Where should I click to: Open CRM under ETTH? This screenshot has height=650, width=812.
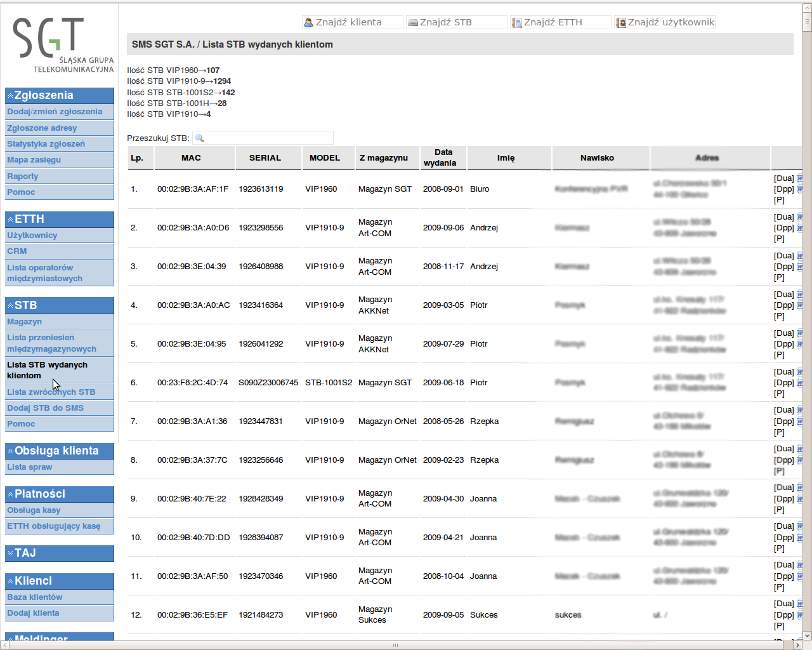pyautogui.click(x=60, y=251)
